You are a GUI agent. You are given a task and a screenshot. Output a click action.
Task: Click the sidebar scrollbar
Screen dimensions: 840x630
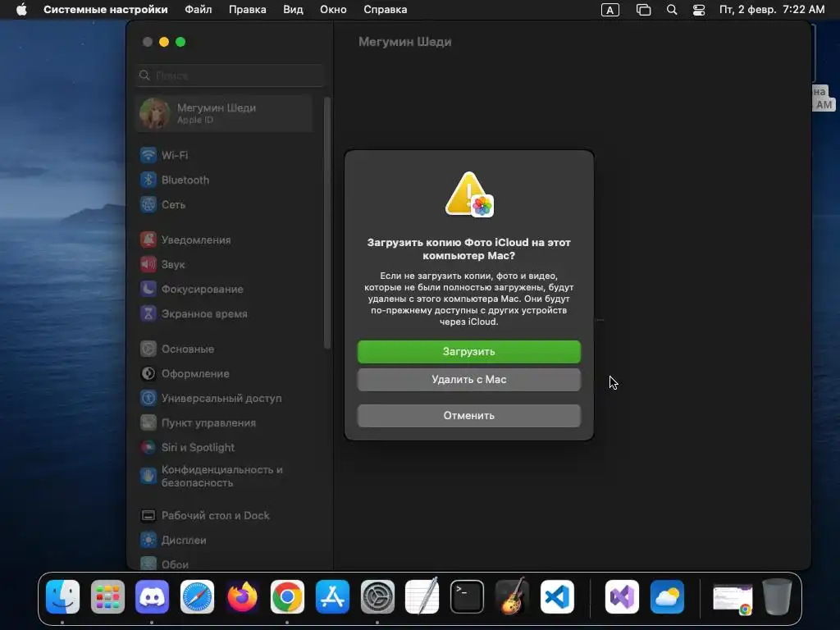click(326, 223)
